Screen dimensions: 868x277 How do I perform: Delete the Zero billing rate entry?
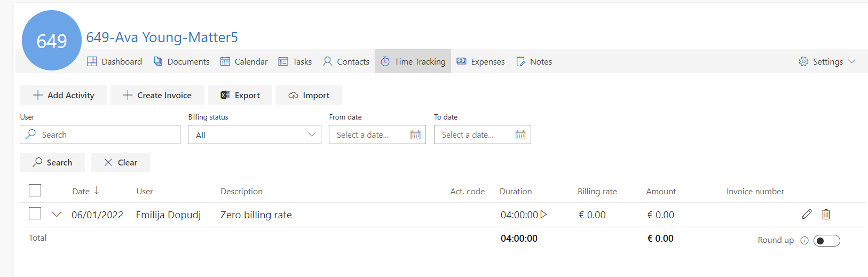coord(826,215)
